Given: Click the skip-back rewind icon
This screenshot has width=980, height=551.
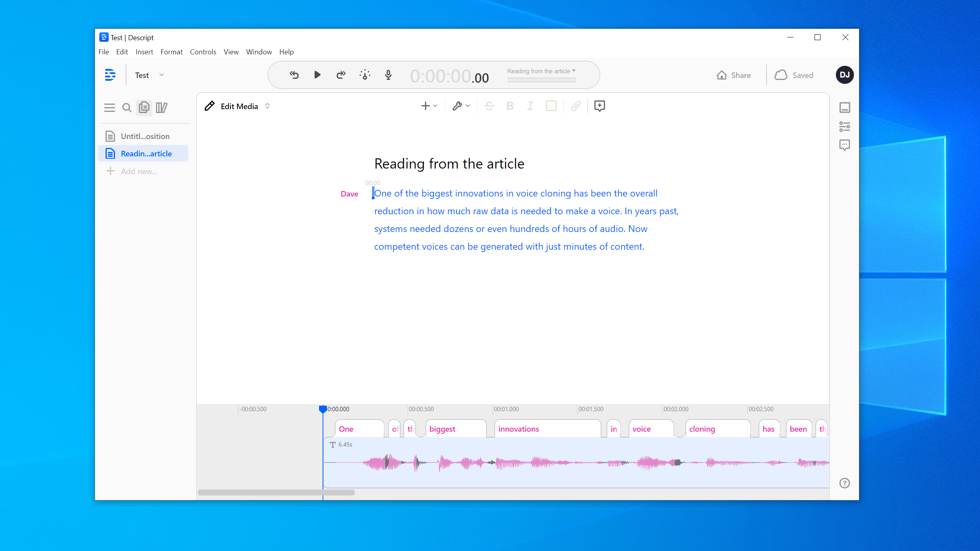Looking at the screenshot, I should 294,75.
